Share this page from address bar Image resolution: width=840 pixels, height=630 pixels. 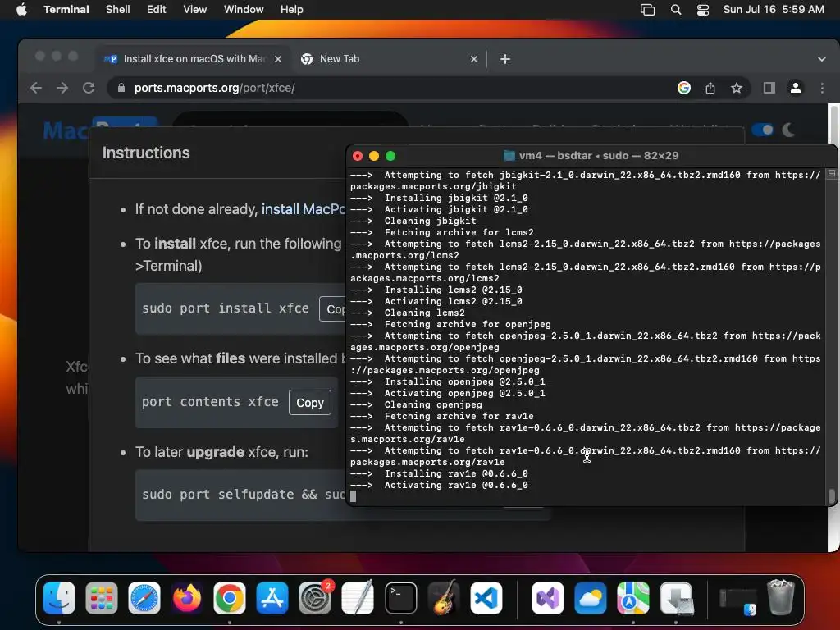pyautogui.click(x=710, y=88)
